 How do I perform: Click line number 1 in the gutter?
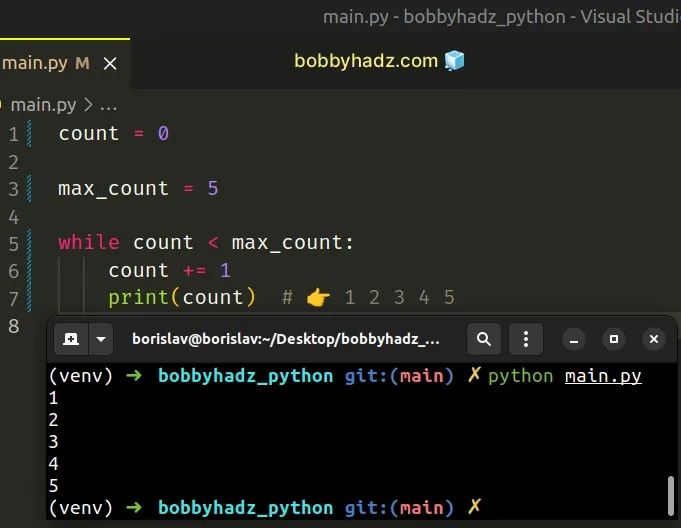[x=13, y=135]
